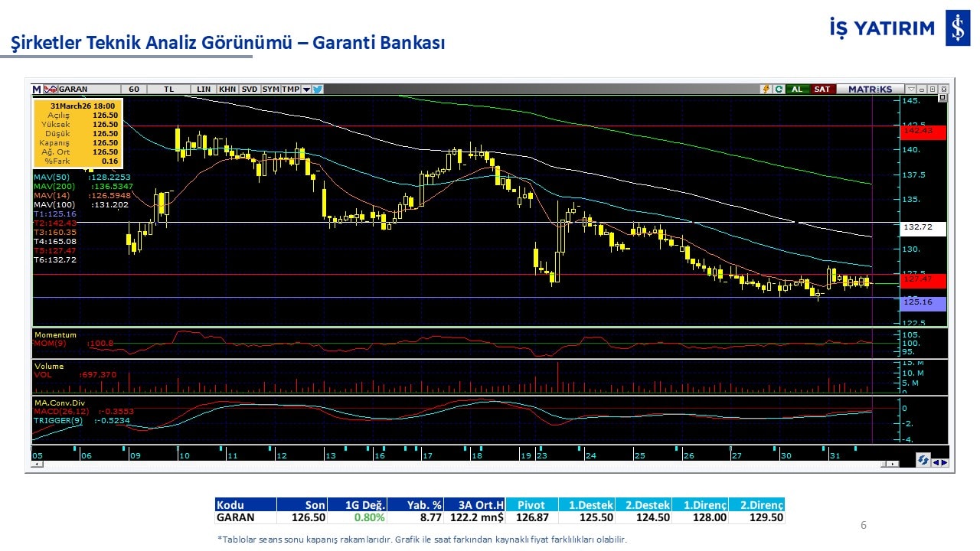
Task: Toggle the LIN linear scale option
Action: [x=203, y=90]
